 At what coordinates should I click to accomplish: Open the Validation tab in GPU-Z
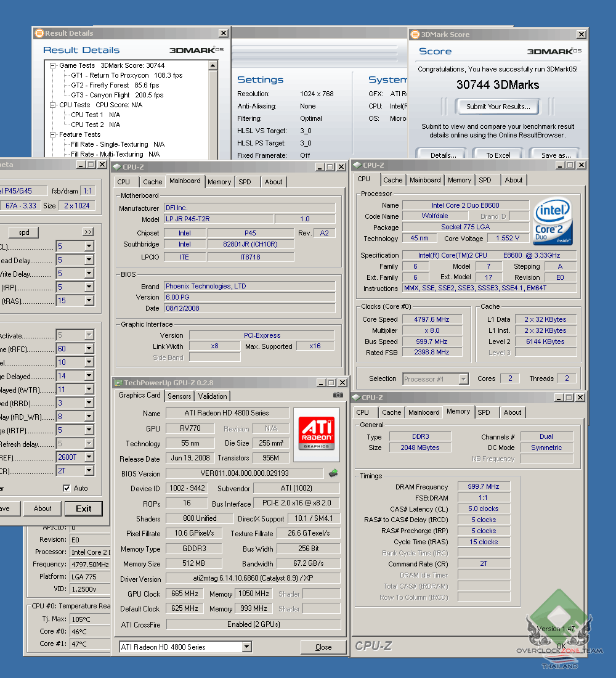coord(213,396)
